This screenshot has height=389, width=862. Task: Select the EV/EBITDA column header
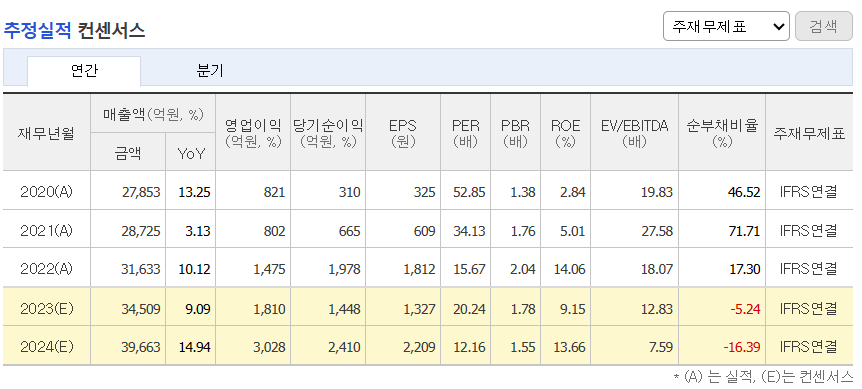[x=634, y=133]
